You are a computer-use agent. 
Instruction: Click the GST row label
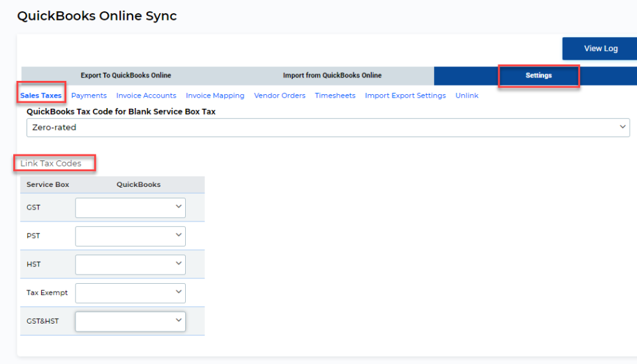pos(33,208)
